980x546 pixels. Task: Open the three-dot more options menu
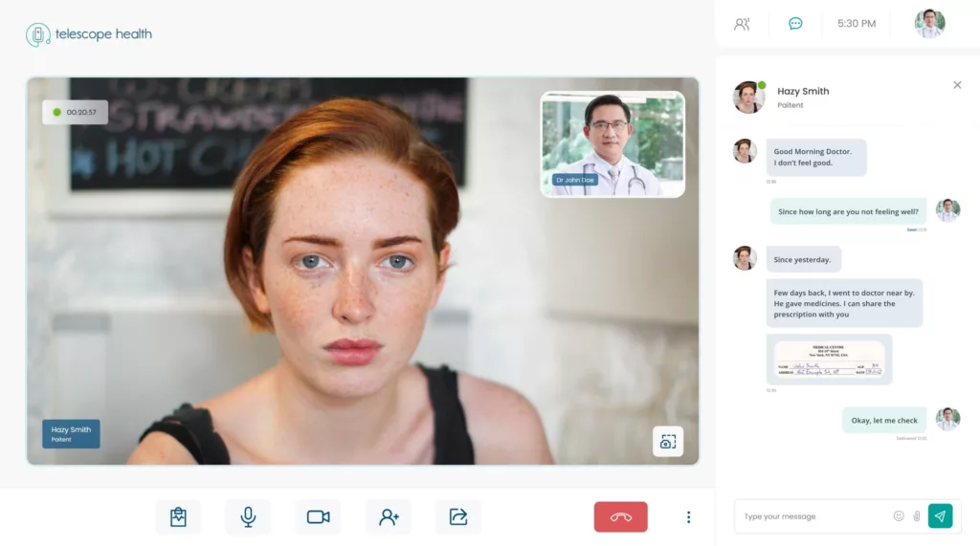coord(688,517)
